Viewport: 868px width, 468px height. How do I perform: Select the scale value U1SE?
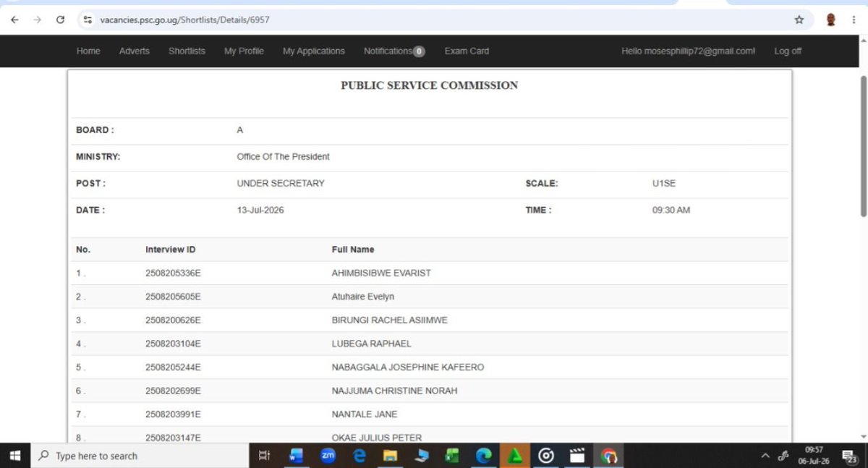pos(663,184)
